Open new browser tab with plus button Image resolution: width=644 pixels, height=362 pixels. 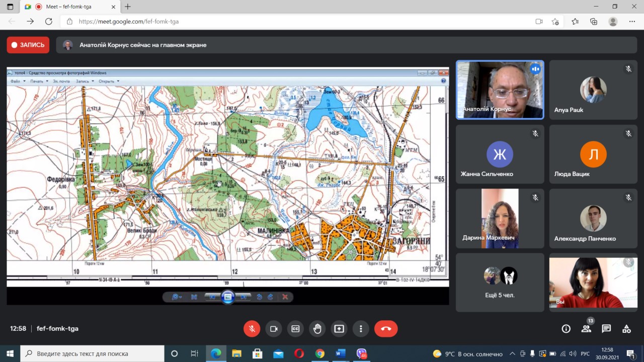coord(128,7)
